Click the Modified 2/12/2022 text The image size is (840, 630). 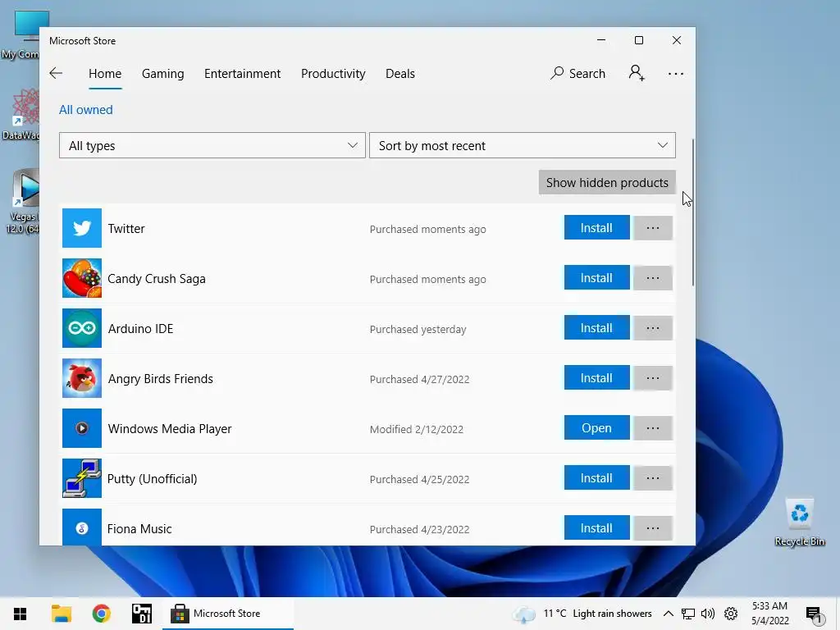[x=416, y=429]
